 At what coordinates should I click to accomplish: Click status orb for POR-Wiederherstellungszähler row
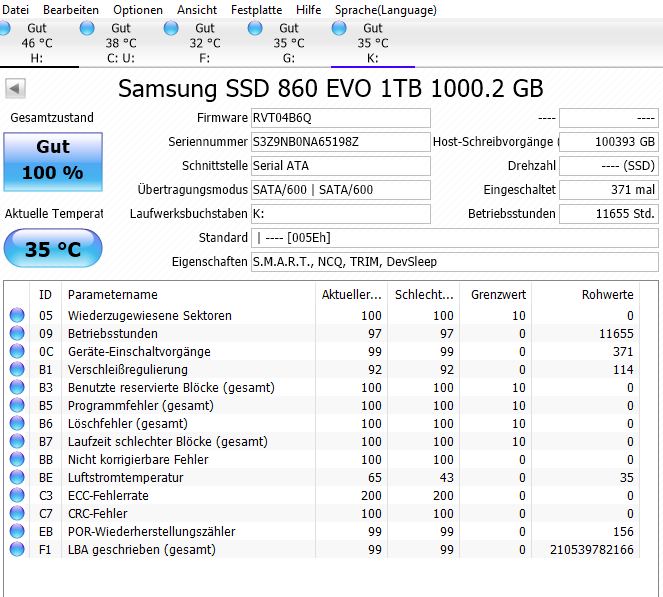pos(17,531)
